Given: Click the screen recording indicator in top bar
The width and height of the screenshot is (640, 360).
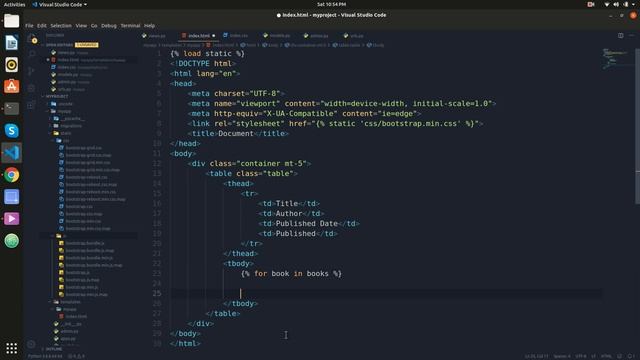Looking at the screenshot, I should 591,4.
